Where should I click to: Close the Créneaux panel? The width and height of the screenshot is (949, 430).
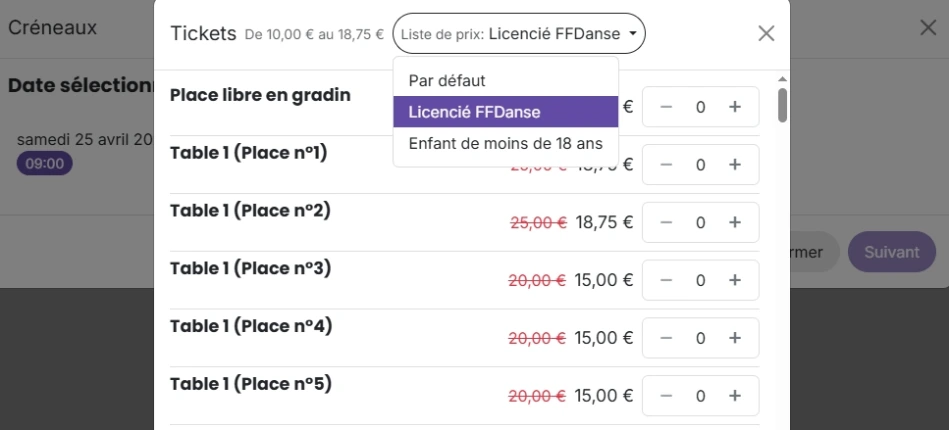point(928,28)
